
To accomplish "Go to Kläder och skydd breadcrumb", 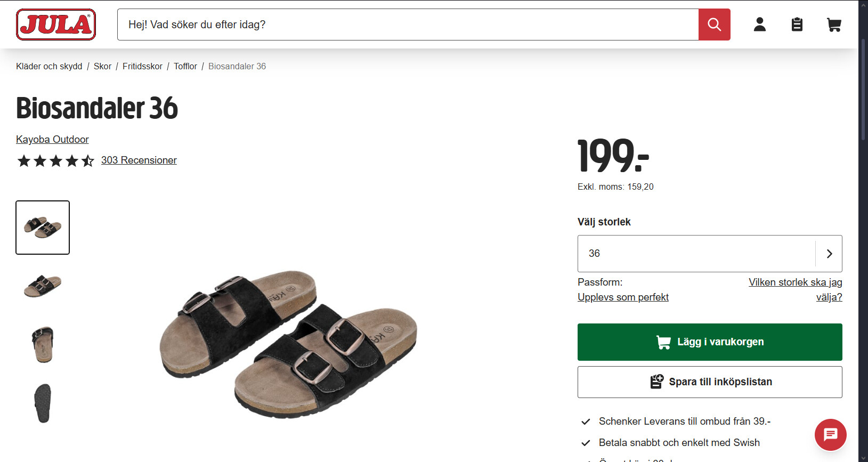I will (x=49, y=66).
